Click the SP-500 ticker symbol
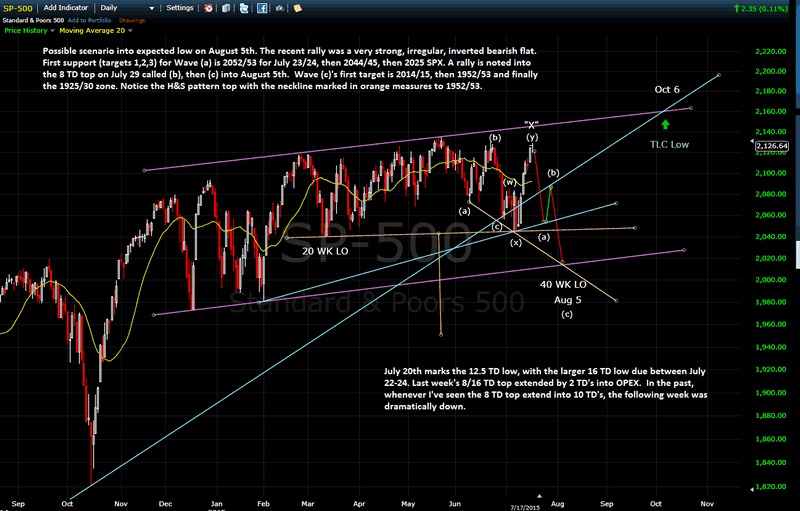 click(x=18, y=8)
